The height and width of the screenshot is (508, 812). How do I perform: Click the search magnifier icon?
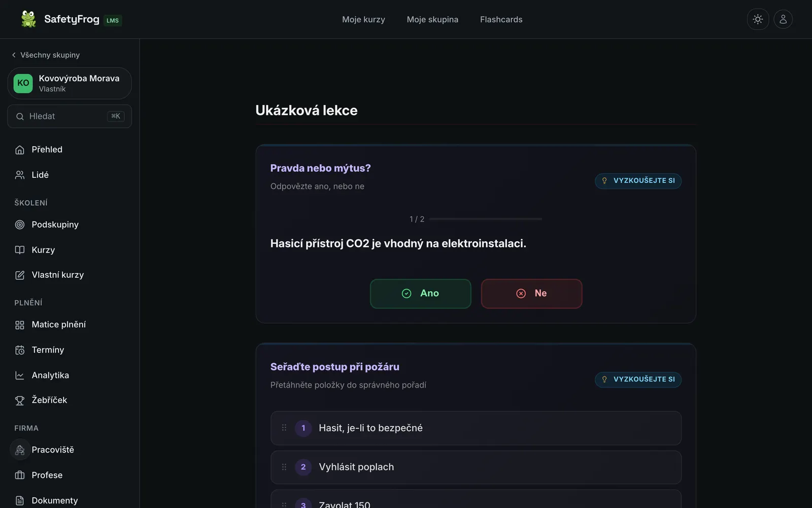[x=20, y=116]
